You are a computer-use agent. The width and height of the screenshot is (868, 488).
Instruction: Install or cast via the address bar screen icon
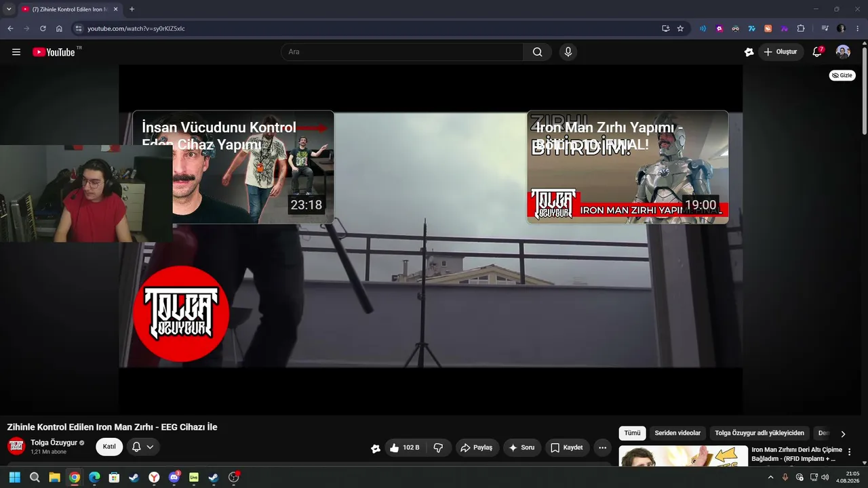coord(665,28)
